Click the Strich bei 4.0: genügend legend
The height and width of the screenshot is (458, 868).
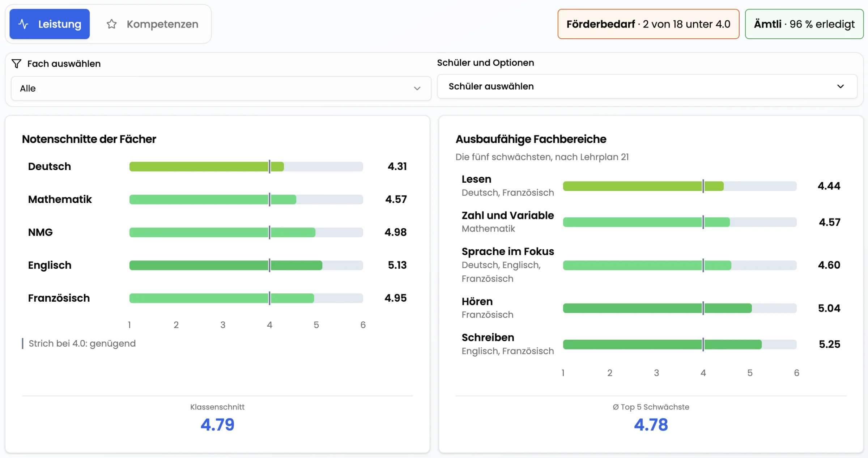pyautogui.click(x=79, y=343)
